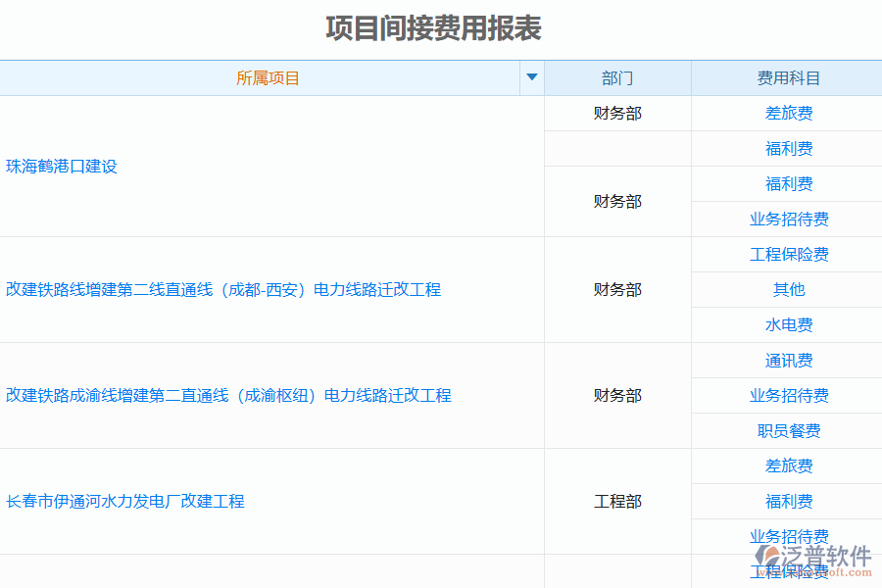The height and width of the screenshot is (588, 882).
Task: Select the 部门 column header
Action: click(x=617, y=77)
